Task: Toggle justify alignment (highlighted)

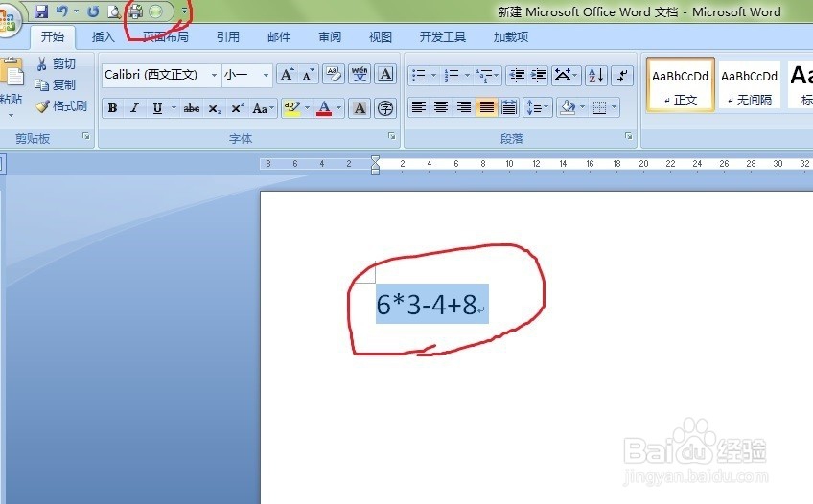Action: [x=486, y=107]
